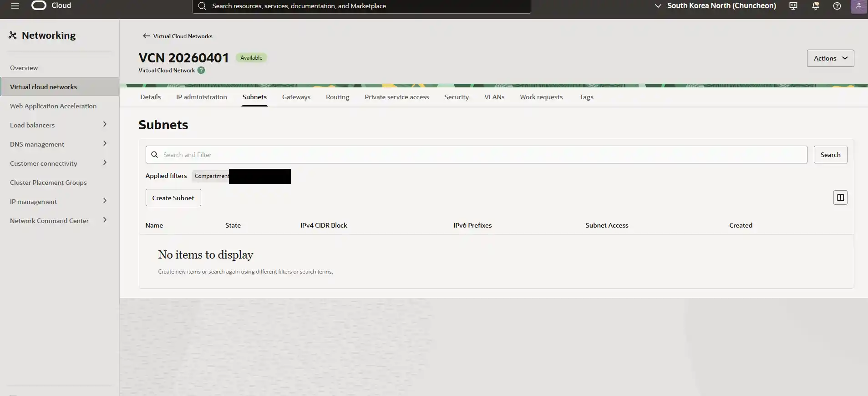Click the Search button
Image resolution: width=868 pixels, height=396 pixels.
pyautogui.click(x=830, y=155)
